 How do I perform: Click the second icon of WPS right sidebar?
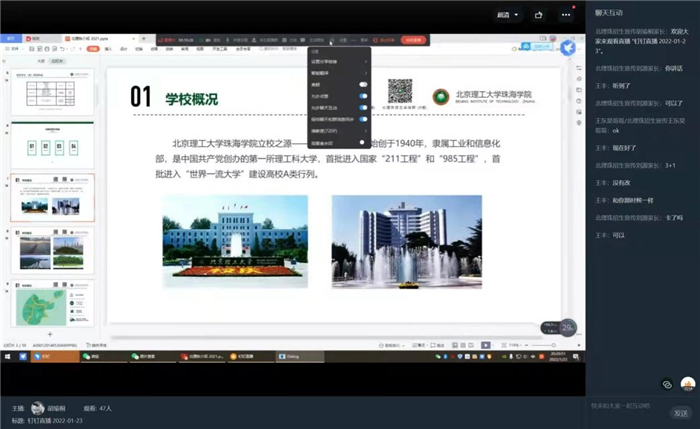579,79
